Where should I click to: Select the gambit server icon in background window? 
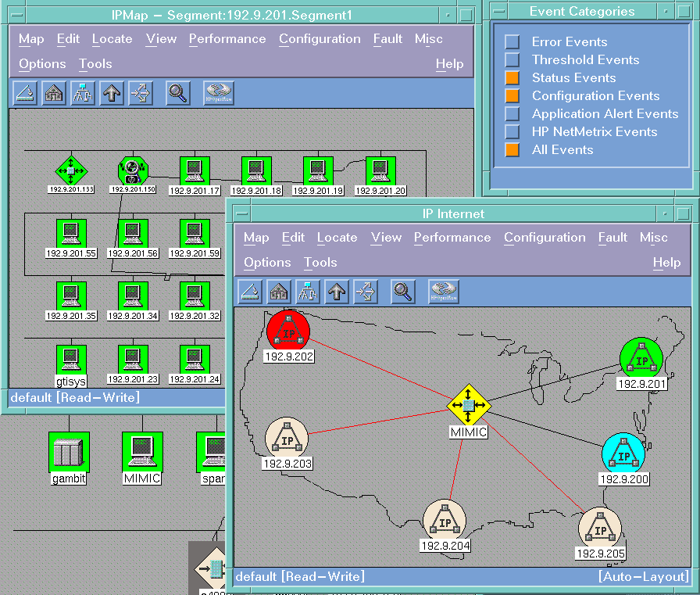[69, 452]
